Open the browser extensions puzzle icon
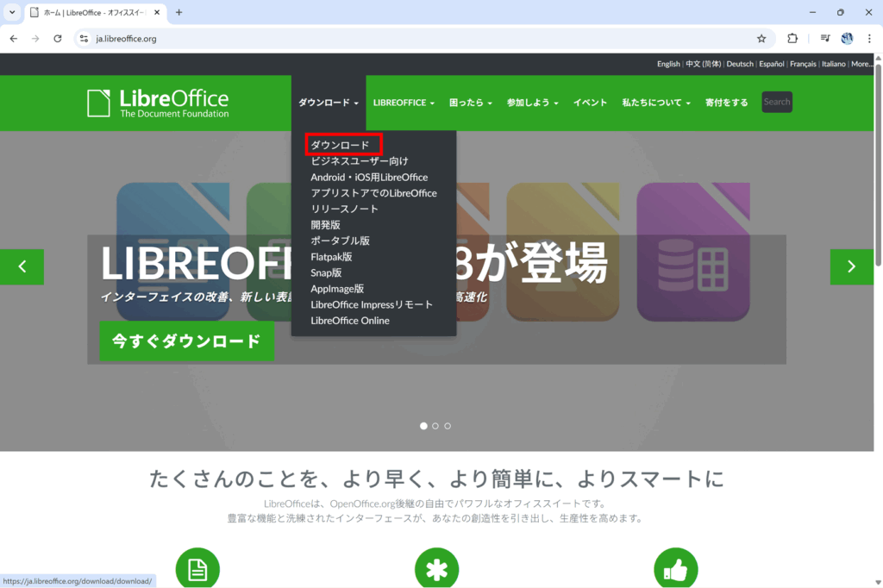Viewport: 883px width, 588px height. coord(792,39)
